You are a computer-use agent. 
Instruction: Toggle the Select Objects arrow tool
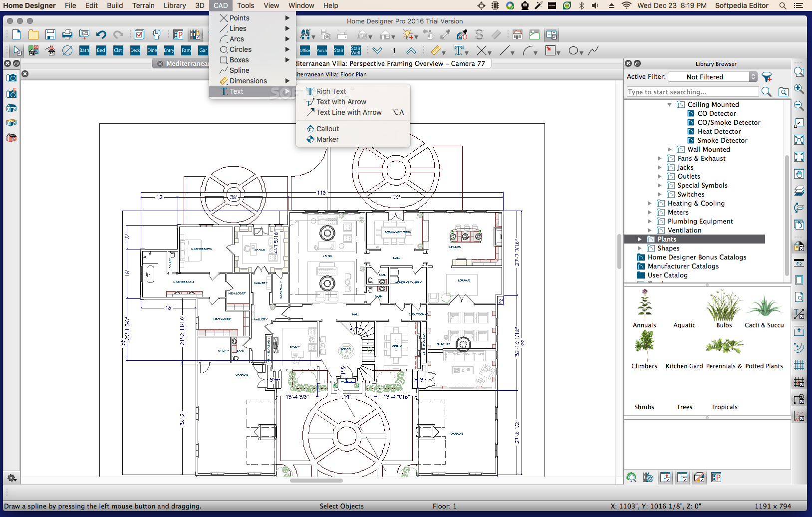pyautogui.click(x=17, y=50)
